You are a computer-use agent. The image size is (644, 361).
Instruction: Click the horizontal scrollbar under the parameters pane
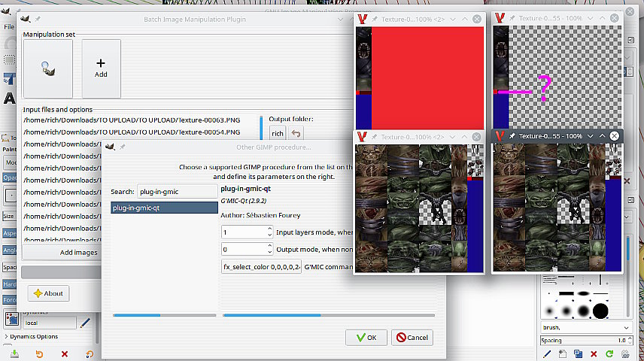tap(329, 315)
